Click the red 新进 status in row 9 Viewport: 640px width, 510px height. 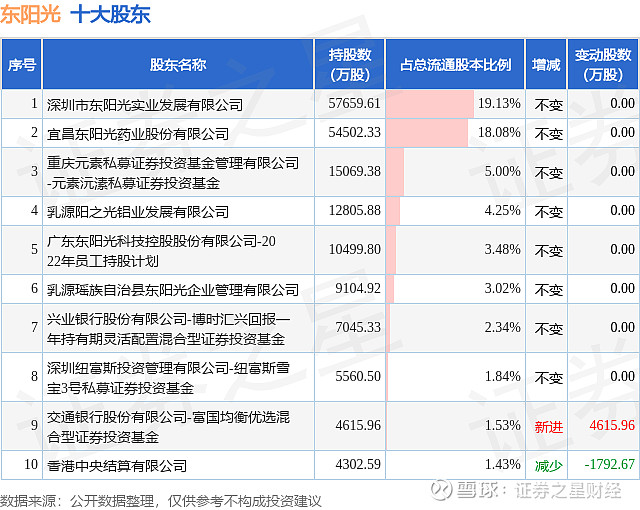pos(549,427)
